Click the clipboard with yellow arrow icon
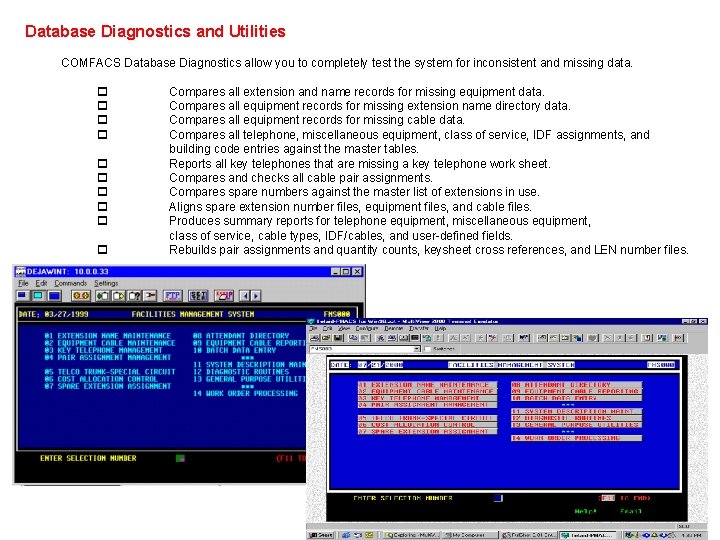Screen dimensions: 720x540 tap(118, 296)
